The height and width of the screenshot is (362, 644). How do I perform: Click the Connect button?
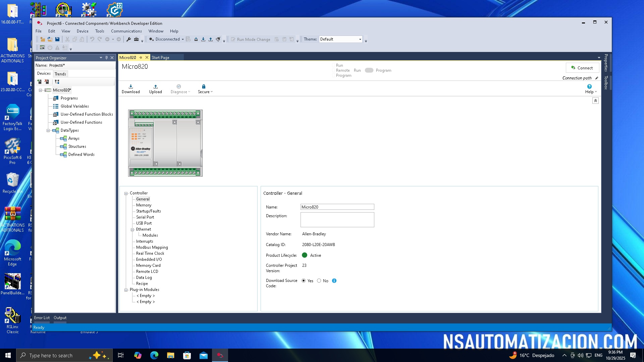[582, 68]
